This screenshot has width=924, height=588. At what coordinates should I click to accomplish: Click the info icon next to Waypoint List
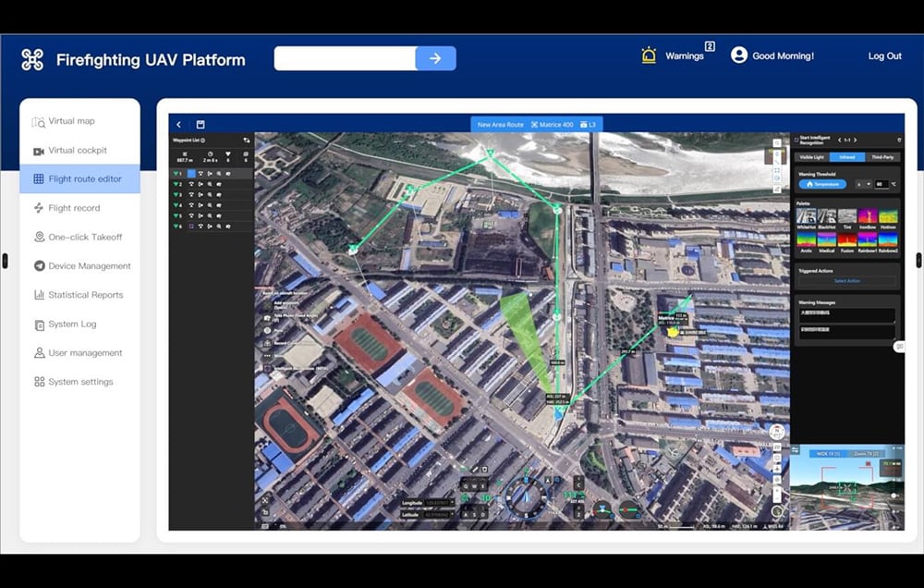202,140
